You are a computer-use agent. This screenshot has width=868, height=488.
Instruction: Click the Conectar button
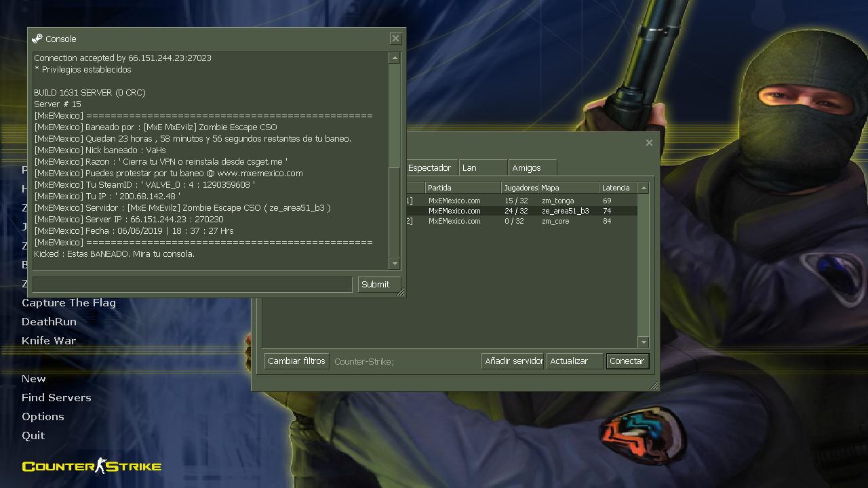627,361
